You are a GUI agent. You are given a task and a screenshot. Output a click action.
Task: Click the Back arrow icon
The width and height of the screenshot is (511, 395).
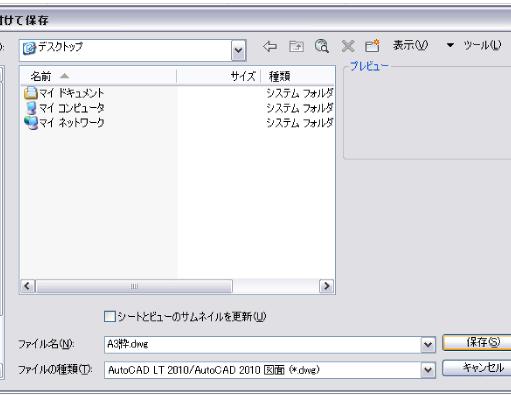click(x=270, y=46)
